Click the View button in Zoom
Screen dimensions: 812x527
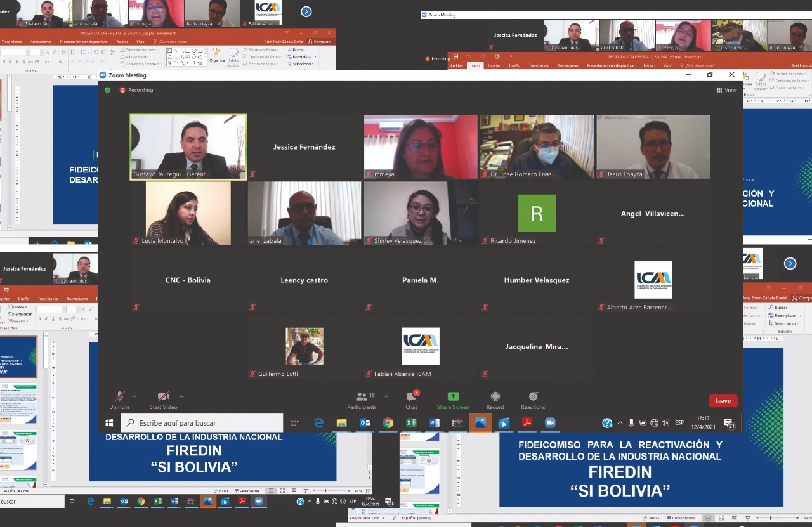pyautogui.click(x=726, y=90)
